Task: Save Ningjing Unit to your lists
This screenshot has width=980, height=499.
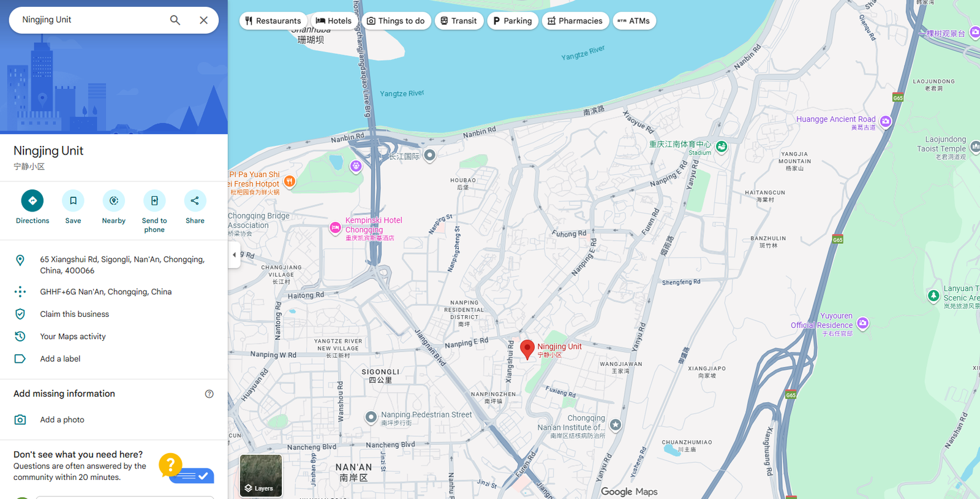Action: [x=73, y=200]
